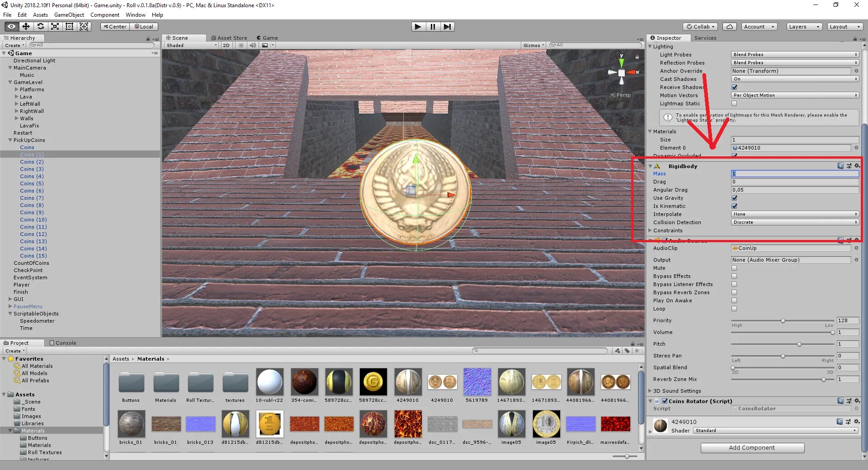Open Collision Detection dropdown
Image resolution: width=868 pixels, height=470 pixels.
click(795, 222)
